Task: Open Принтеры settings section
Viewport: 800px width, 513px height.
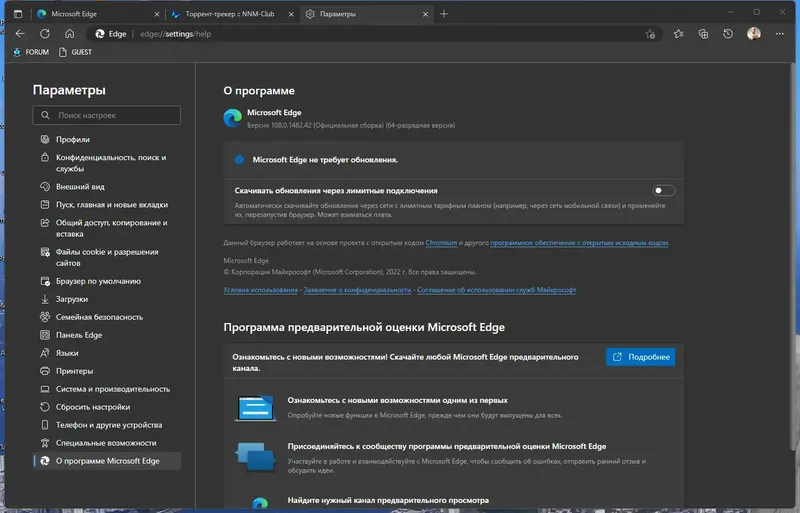Action: click(x=107, y=371)
